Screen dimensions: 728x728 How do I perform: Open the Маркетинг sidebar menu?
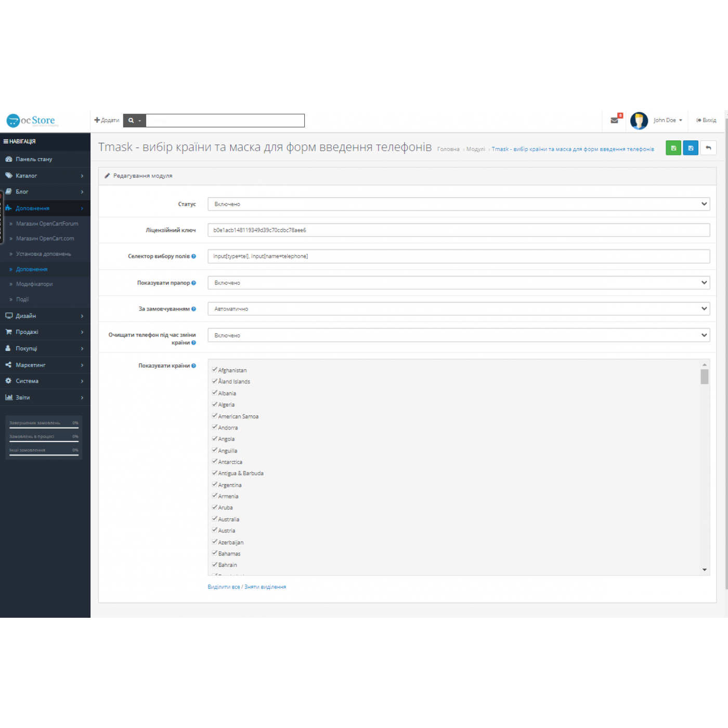44,365
